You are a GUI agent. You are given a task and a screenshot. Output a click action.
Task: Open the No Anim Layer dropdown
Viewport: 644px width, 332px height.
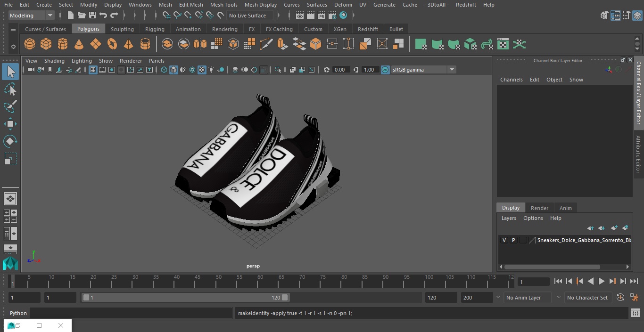[x=528, y=298]
